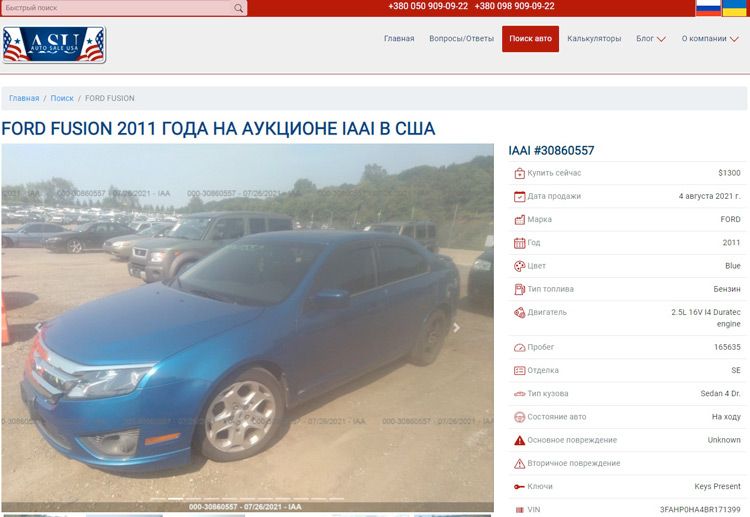
Task: Expand the Блог dropdown
Action: pos(651,39)
